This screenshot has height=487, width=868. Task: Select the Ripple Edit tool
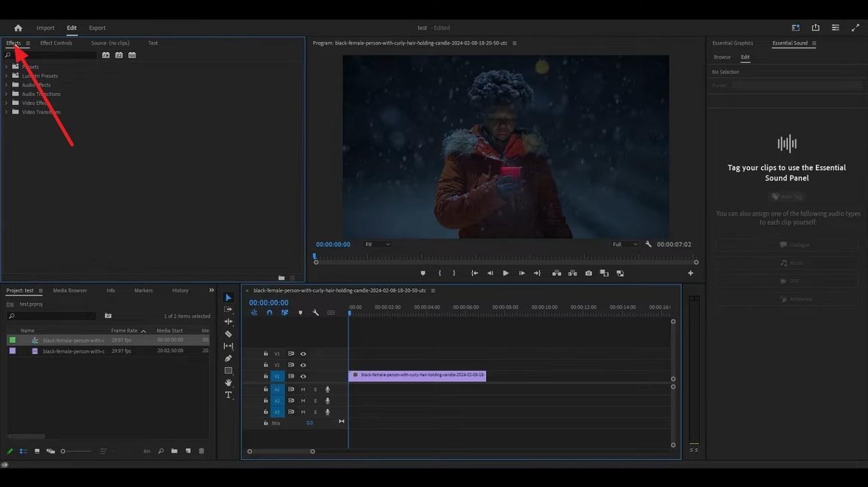click(x=228, y=322)
